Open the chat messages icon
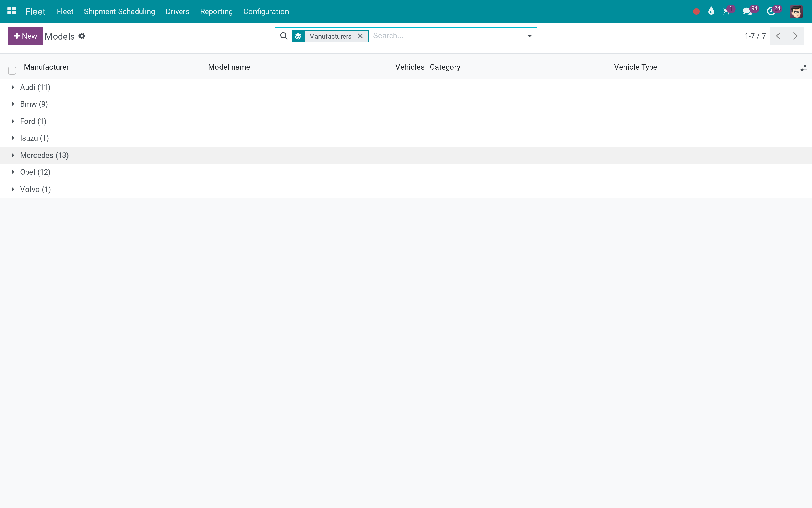 click(748, 12)
